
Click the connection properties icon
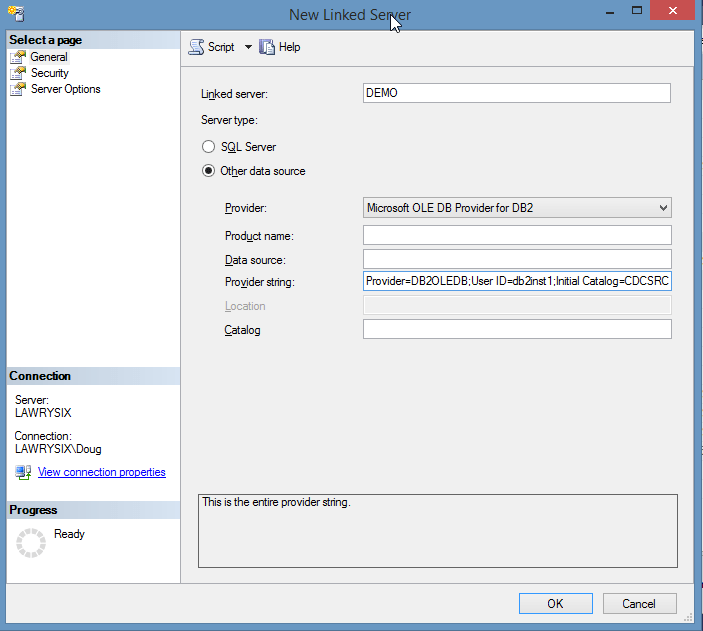coord(23,472)
